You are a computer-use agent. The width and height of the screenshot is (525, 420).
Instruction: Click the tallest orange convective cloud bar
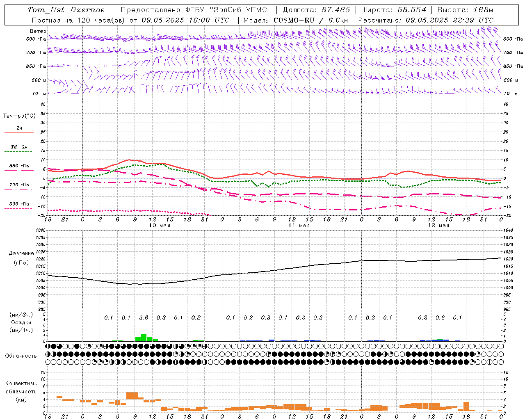pyautogui.click(x=132, y=396)
